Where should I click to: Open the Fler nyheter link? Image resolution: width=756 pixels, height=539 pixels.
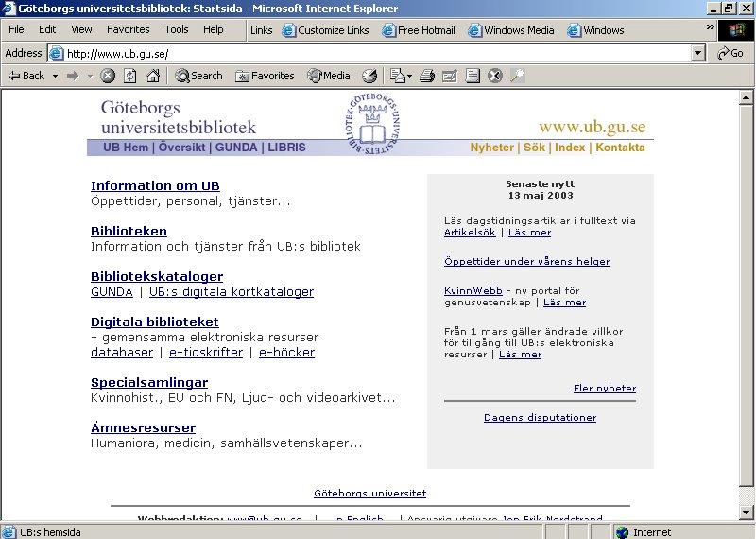tap(605, 389)
